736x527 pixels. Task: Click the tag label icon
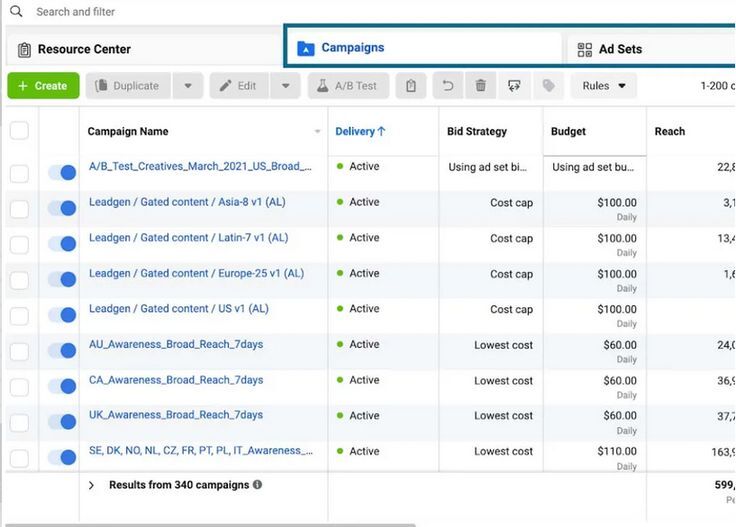pos(548,86)
